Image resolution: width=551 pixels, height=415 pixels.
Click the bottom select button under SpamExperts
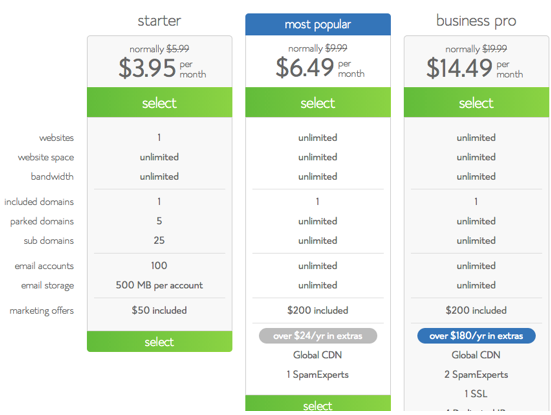click(x=318, y=403)
